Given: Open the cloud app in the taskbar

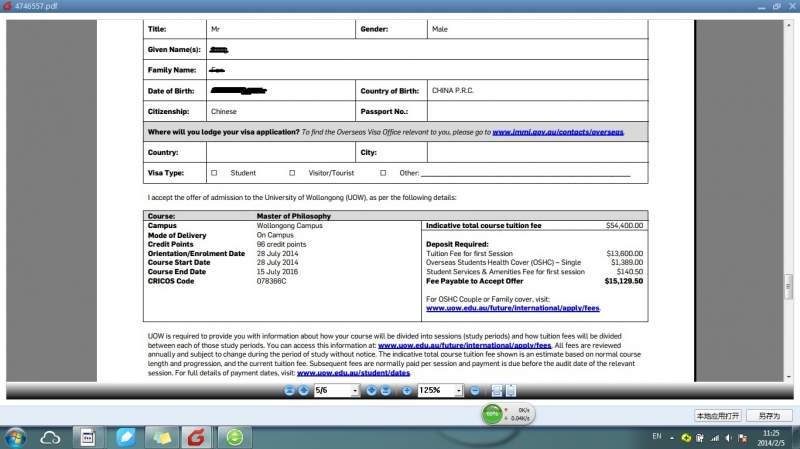Looking at the screenshot, I should (x=50, y=437).
